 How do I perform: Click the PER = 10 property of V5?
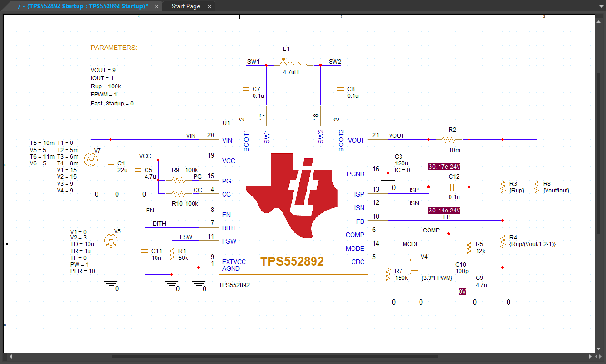tap(83, 271)
